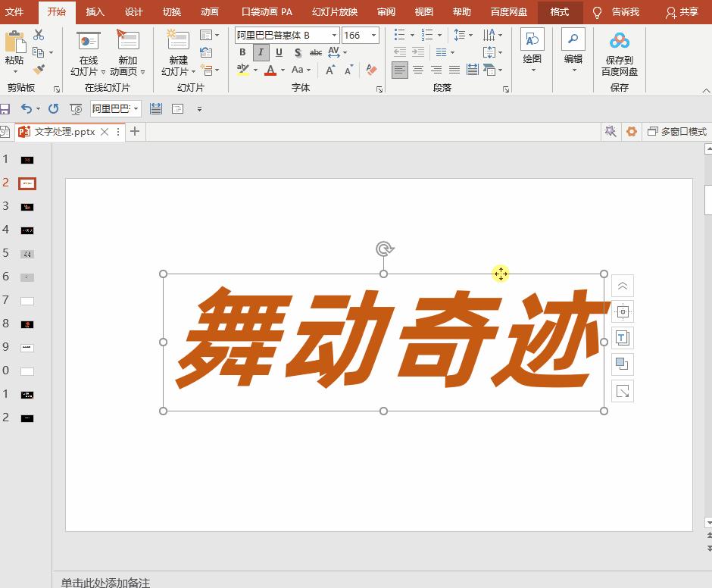Toggle italic formatting
Viewport: 712px width, 588px height.
pyautogui.click(x=261, y=52)
